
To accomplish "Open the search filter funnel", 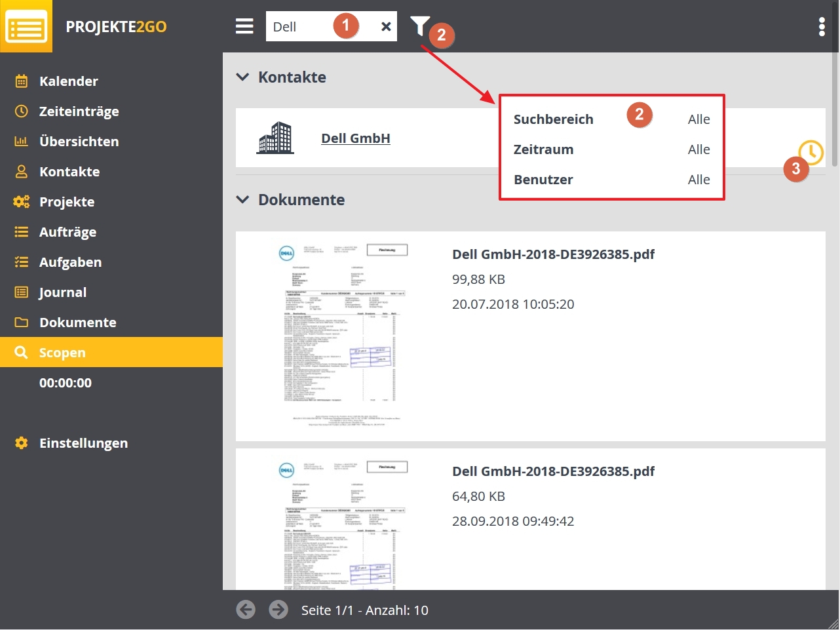I will point(420,26).
